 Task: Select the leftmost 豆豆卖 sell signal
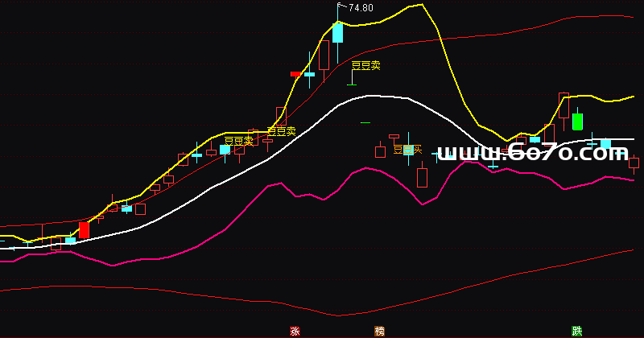click(x=238, y=142)
